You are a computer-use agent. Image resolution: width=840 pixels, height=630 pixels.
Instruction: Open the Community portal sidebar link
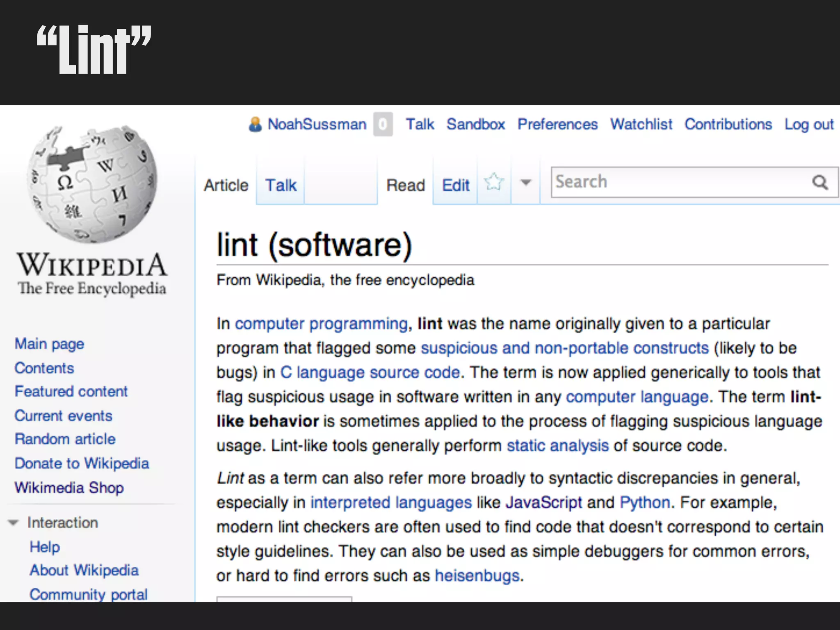pos(88,594)
